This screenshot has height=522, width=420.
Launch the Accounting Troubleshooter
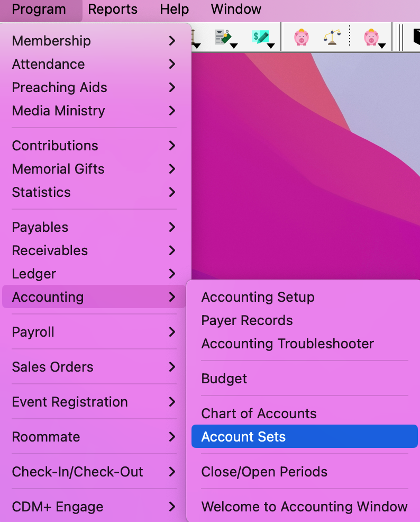click(288, 344)
